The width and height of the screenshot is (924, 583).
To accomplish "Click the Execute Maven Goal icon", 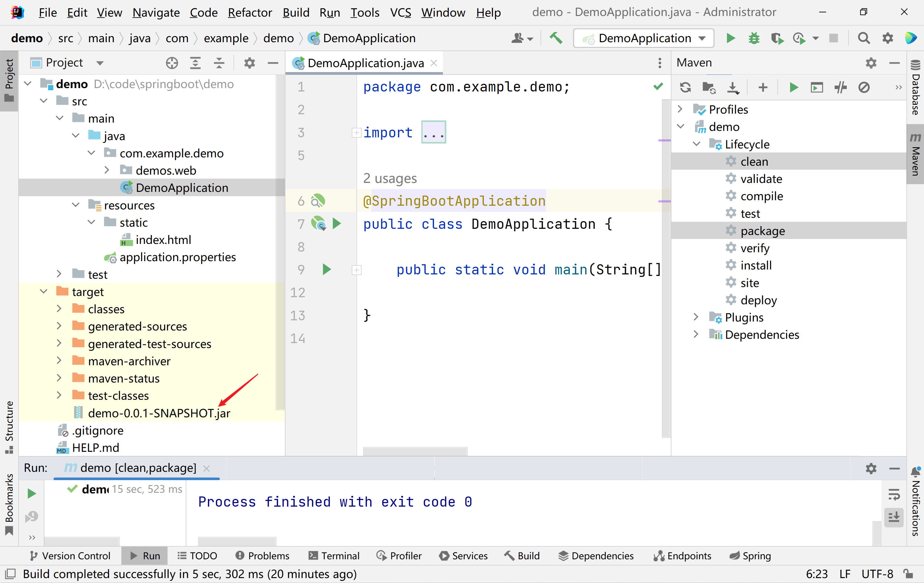I will click(817, 87).
